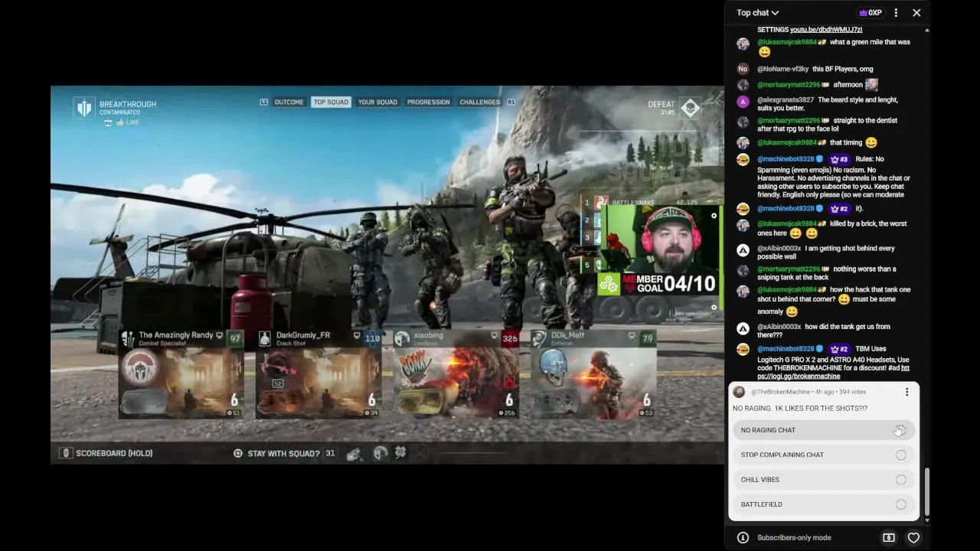Close the live chat panel
The height and width of the screenshot is (551, 980).
(x=916, y=12)
